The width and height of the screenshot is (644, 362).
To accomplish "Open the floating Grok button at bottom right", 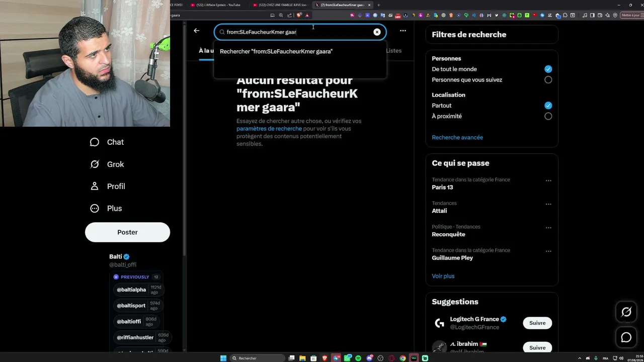I will pos(626,312).
